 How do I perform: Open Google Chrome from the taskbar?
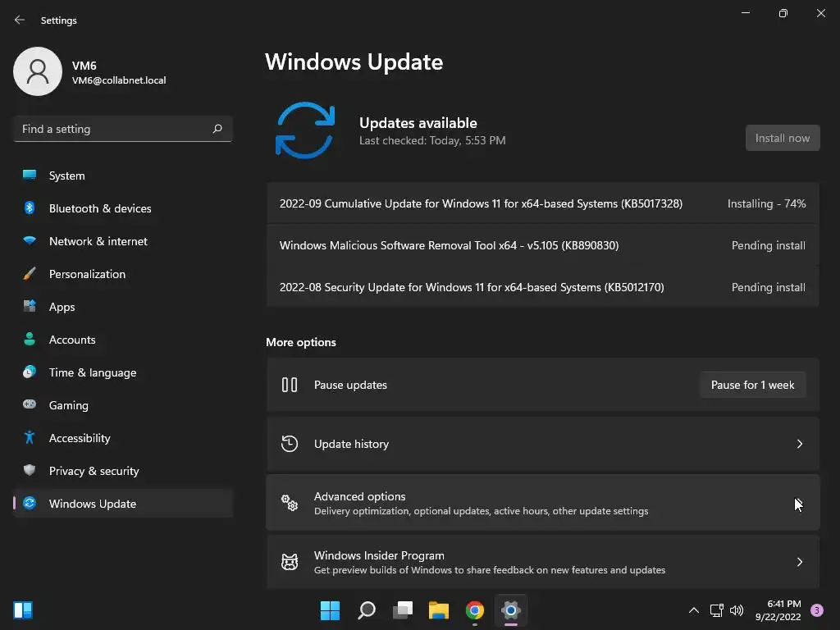475,610
